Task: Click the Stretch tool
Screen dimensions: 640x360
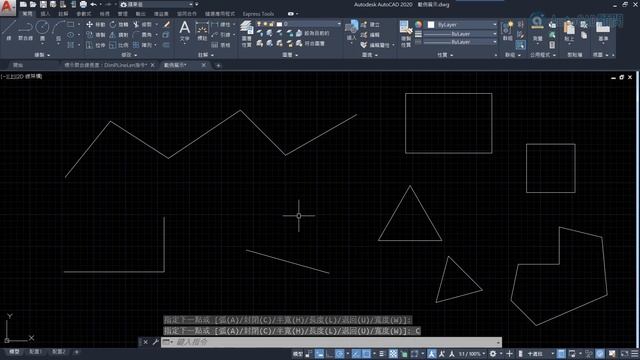Action: point(95,45)
